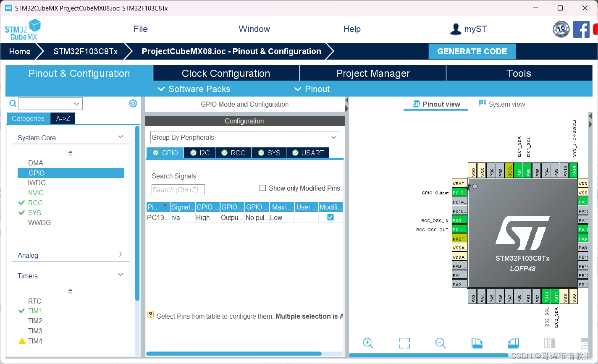Select pin PB11 on the chip
The height and width of the screenshot is (364, 598).
coord(556,296)
